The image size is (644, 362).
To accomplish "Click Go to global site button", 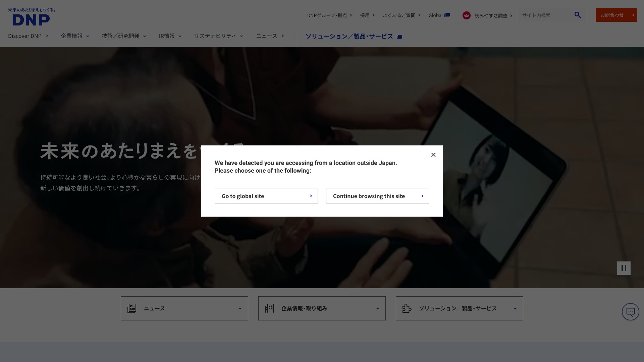I will point(266,196).
